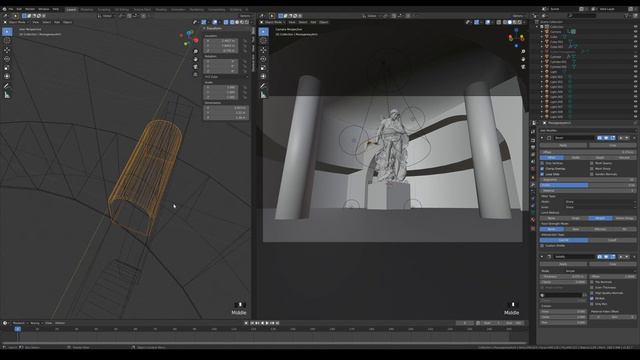Select the Move tool in camera viewport
The height and width of the screenshot is (360, 640).
tap(264, 50)
